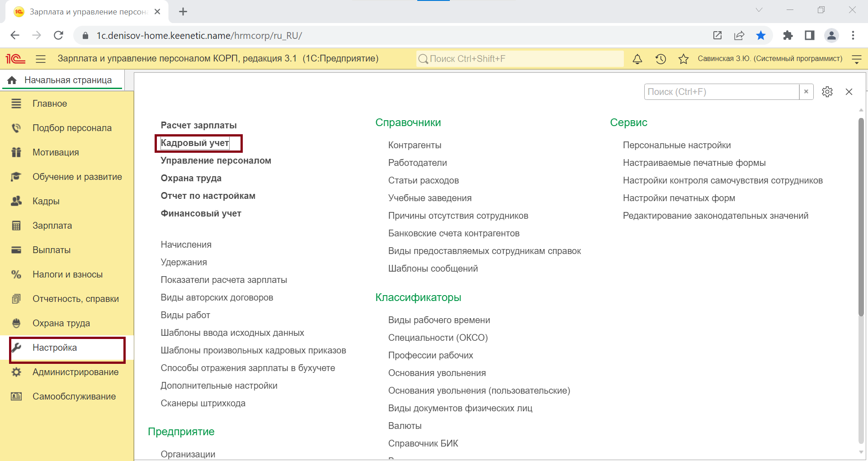The image size is (868, 461).
Task: Open notifications bell icon
Action: 637,59
